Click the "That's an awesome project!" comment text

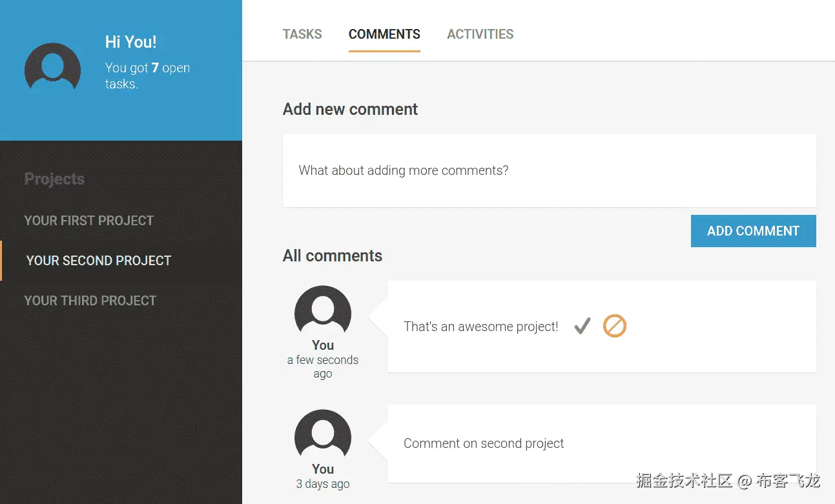pyautogui.click(x=481, y=327)
